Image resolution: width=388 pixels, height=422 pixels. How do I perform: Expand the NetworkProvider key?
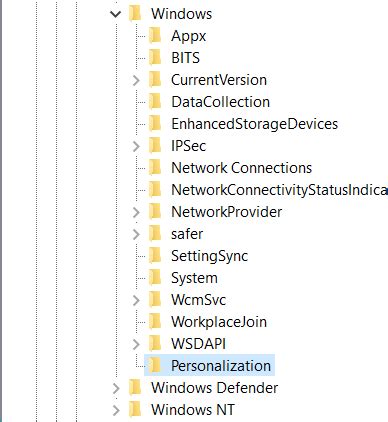tap(136, 212)
